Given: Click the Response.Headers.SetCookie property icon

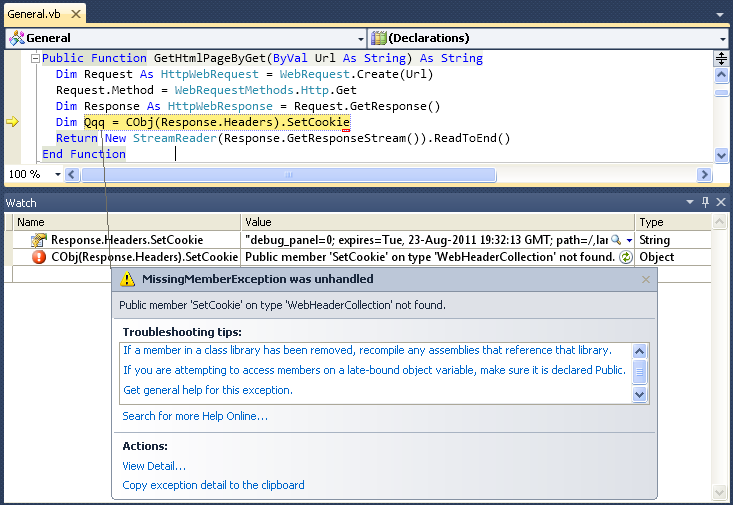Looking at the screenshot, I should 39,240.
